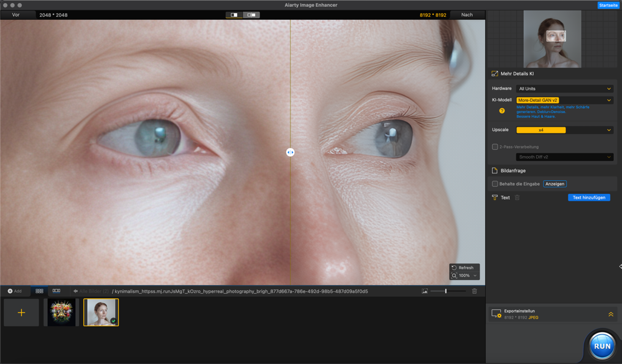Select the filmstrip view icon
Screen dimensions: 622x364
tap(57, 291)
